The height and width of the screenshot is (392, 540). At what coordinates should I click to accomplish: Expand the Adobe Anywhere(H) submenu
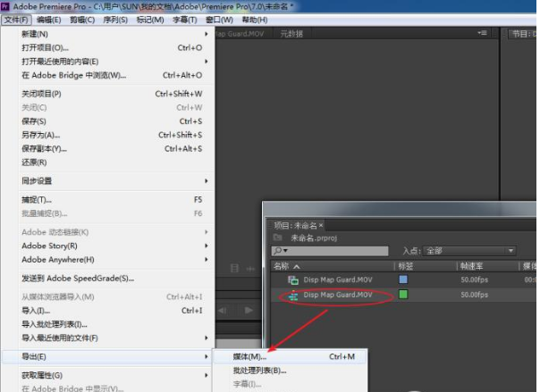pos(108,260)
